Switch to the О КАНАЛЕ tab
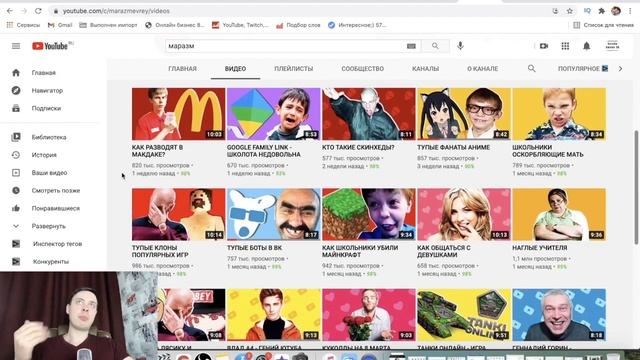 (482, 69)
